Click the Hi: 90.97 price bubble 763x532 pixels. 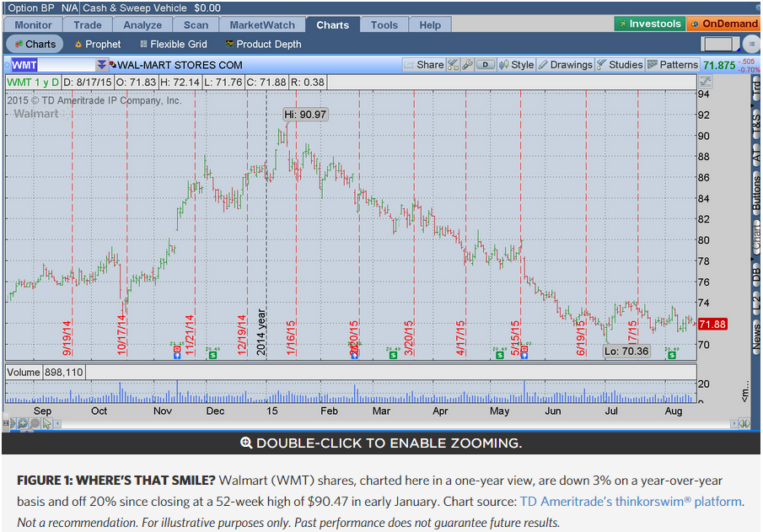(x=305, y=115)
